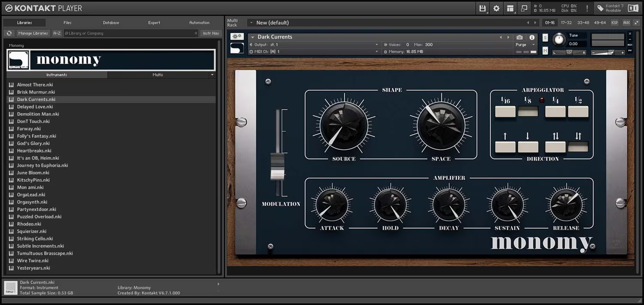Open the AUX sends button in the instrument header
Screen dimensions: 644x305
(630, 45)
